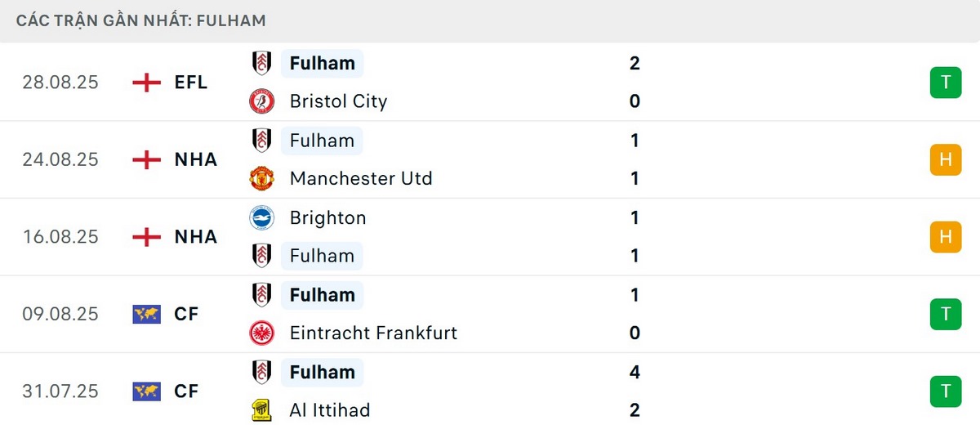
Task: Click the Manchester Utd club crest
Action: click(x=261, y=178)
